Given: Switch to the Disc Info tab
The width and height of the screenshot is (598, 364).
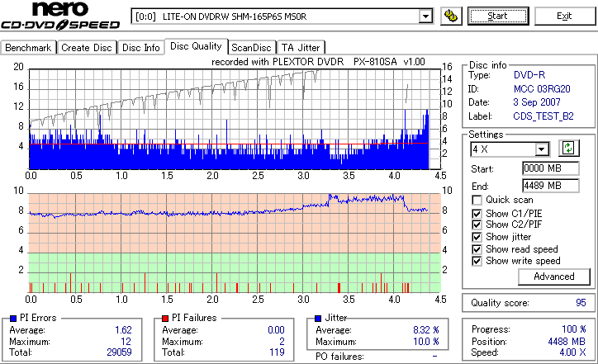Looking at the screenshot, I should click(140, 48).
